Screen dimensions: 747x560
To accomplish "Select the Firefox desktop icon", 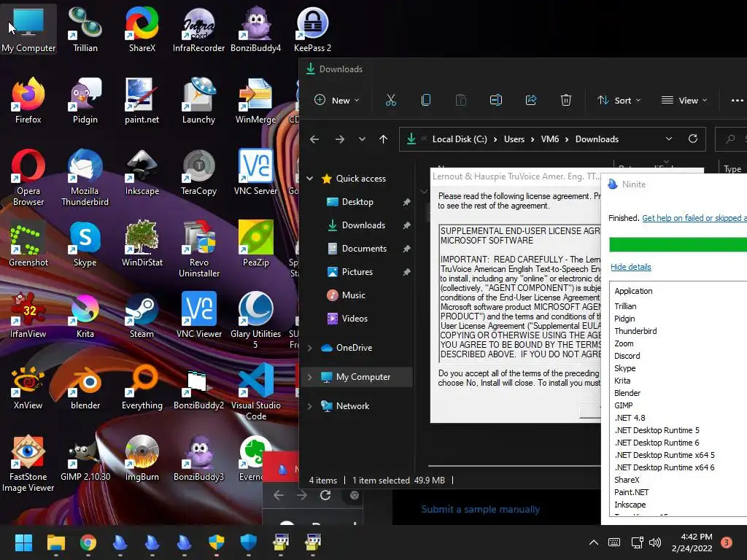I will [28, 101].
